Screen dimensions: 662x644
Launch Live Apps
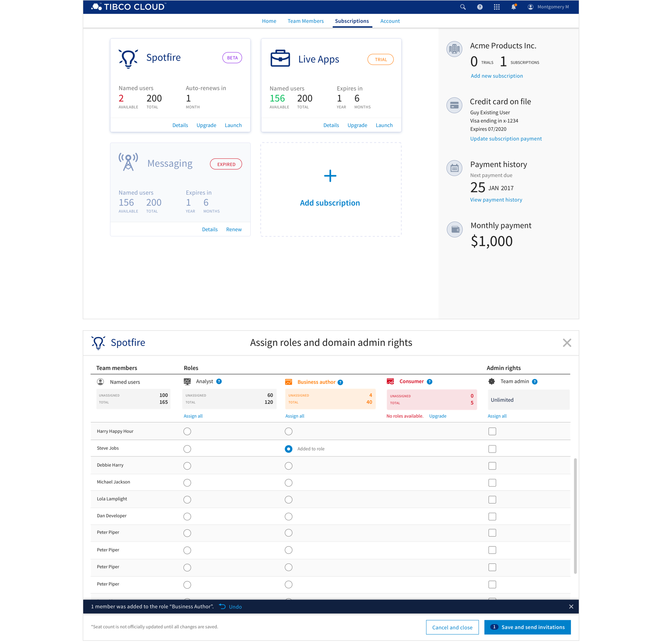[x=384, y=125]
